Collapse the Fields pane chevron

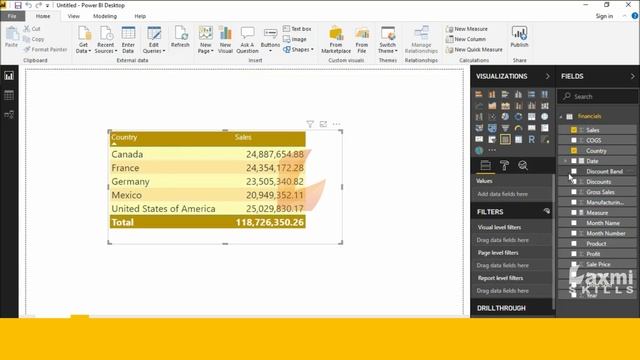(633, 76)
